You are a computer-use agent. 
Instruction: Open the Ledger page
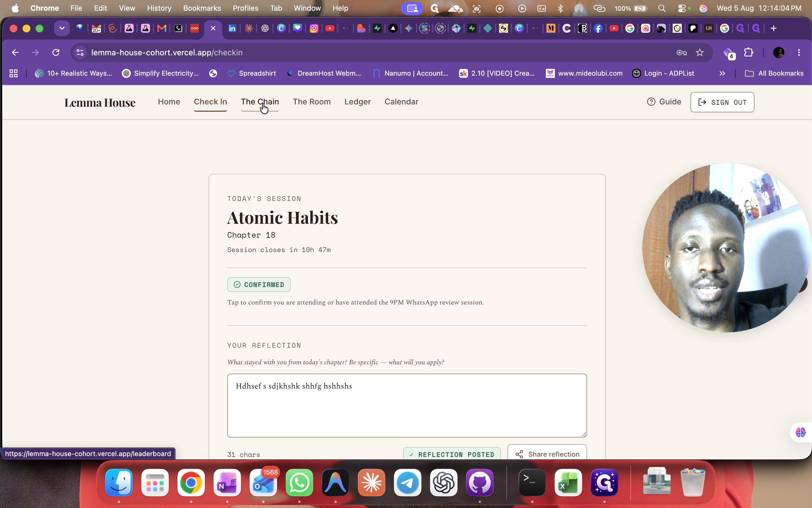click(x=357, y=102)
